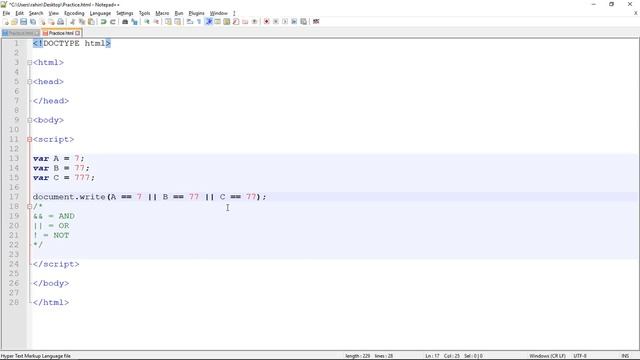640x360 pixels.
Task: Click the 'Ln : 17' status entry
Action: point(432,356)
